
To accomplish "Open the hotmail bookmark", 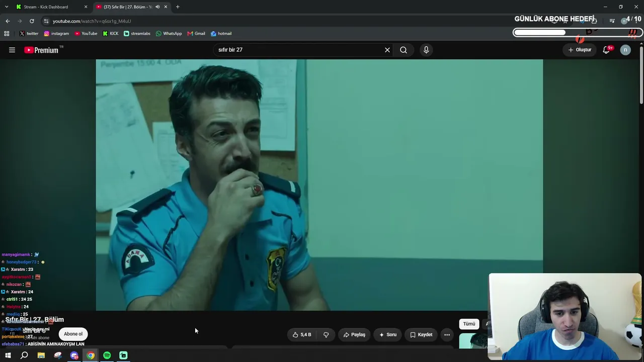I will coord(221,34).
